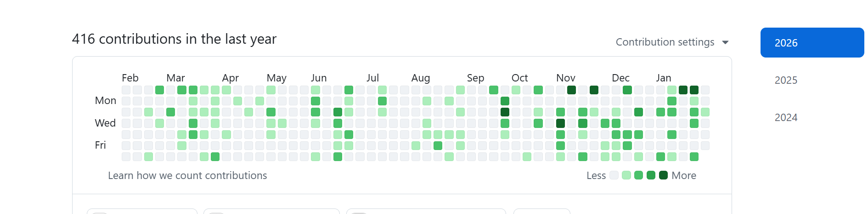Click the Less legend label

596,175
